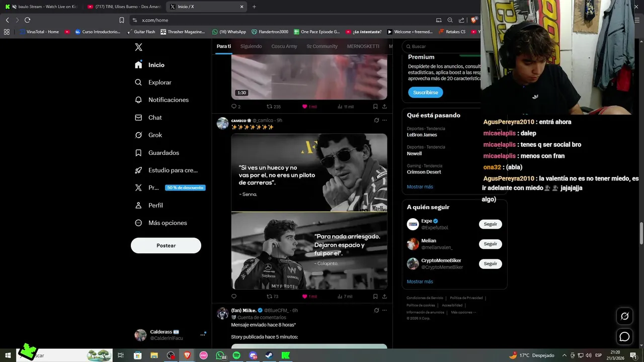The image size is (644, 362).
Task: Open Steam from the taskbar
Action: pyautogui.click(x=269, y=355)
